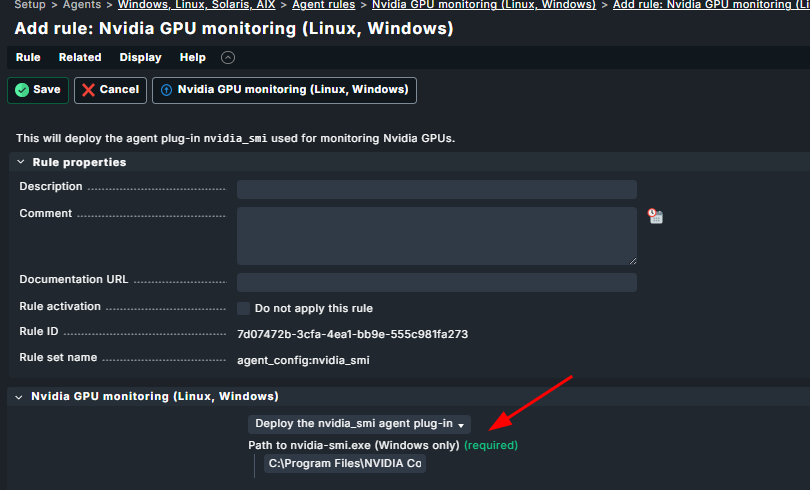The image size is (810, 490).
Task: Click the blue up-arrow icon beside Nvidia GPU monitoring
Action: click(x=166, y=90)
